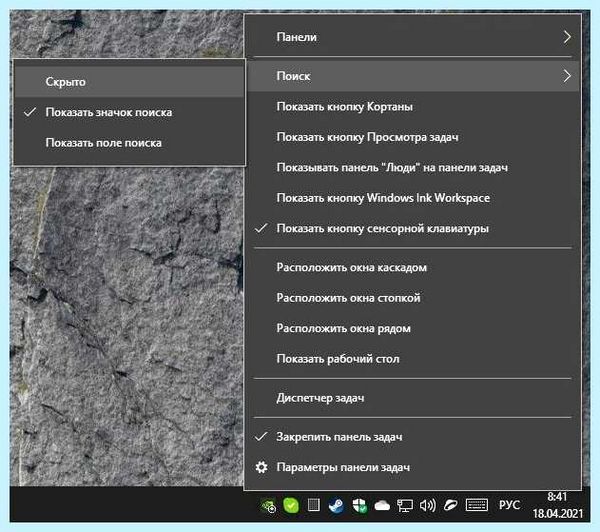600x532 pixels.
Task: Expand the Панели submenu arrow
Action: tap(567, 37)
